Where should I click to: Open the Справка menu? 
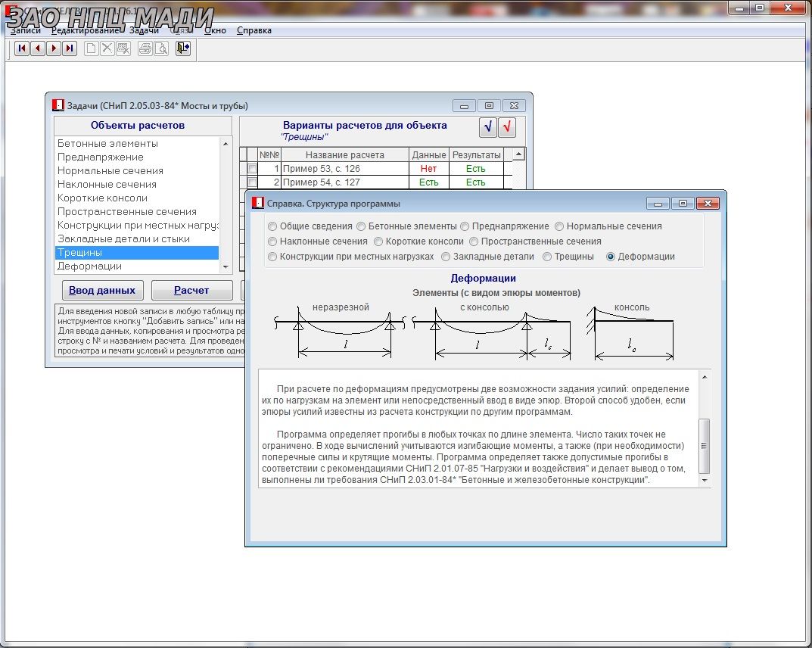point(254,30)
